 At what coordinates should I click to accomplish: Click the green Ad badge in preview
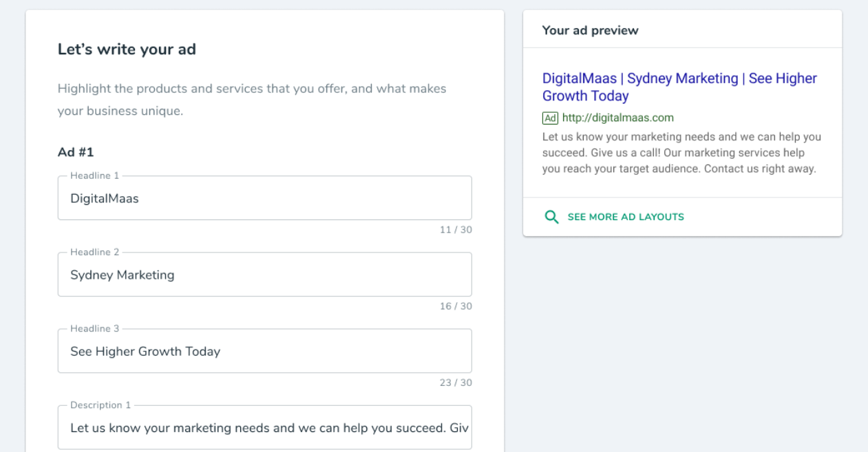(550, 118)
